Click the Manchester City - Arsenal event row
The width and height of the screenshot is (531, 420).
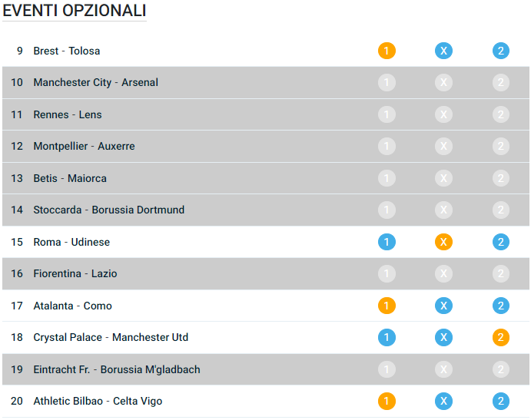click(96, 83)
